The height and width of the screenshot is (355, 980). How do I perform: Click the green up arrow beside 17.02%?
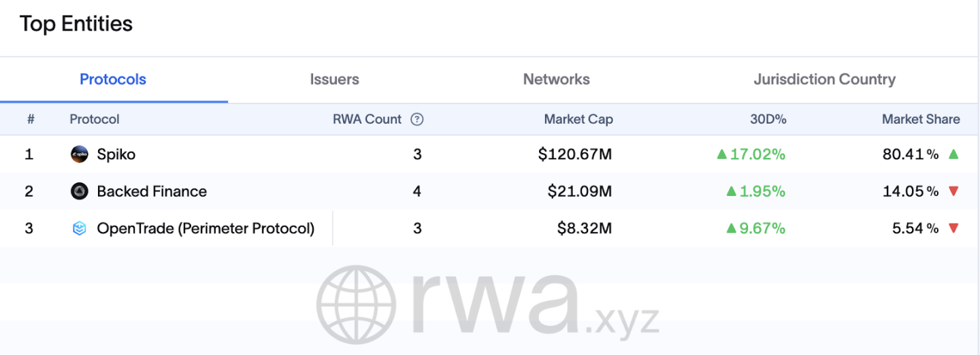722,154
